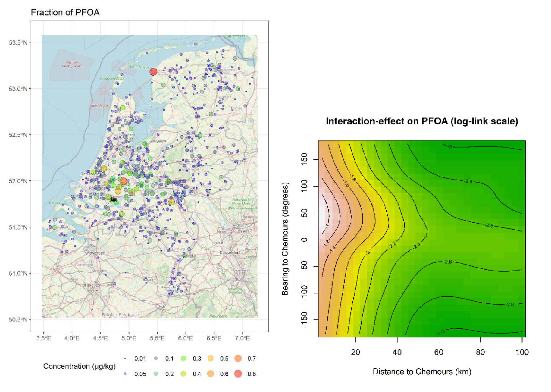Click the white peak region of the heatmap
Image resolution: width=551 pixels, height=392 pixels.
(x=323, y=215)
